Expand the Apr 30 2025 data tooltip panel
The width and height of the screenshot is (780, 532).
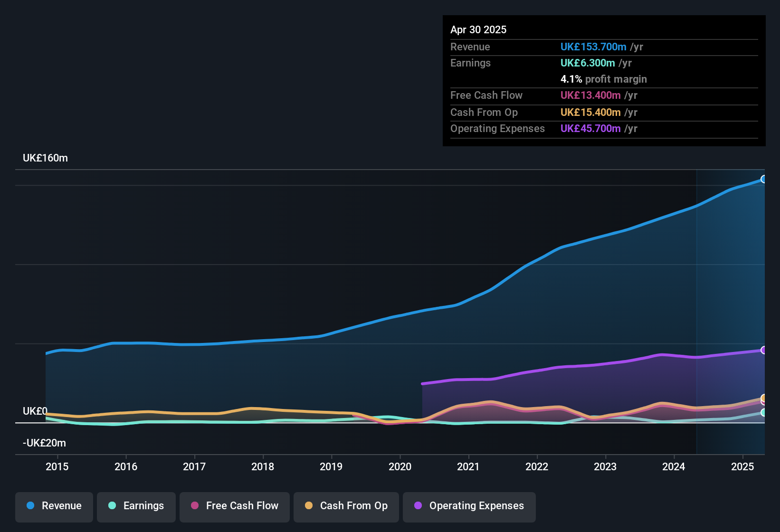pos(479,29)
